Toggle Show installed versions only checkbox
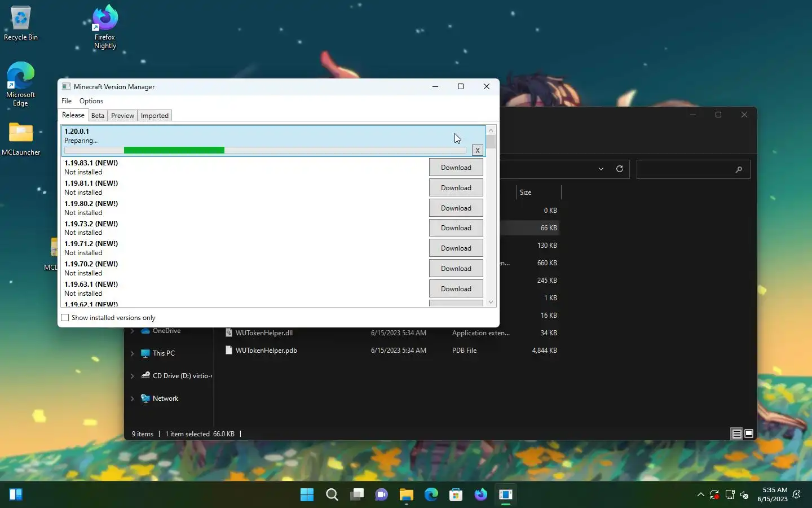Image resolution: width=812 pixels, height=508 pixels. 65,318
